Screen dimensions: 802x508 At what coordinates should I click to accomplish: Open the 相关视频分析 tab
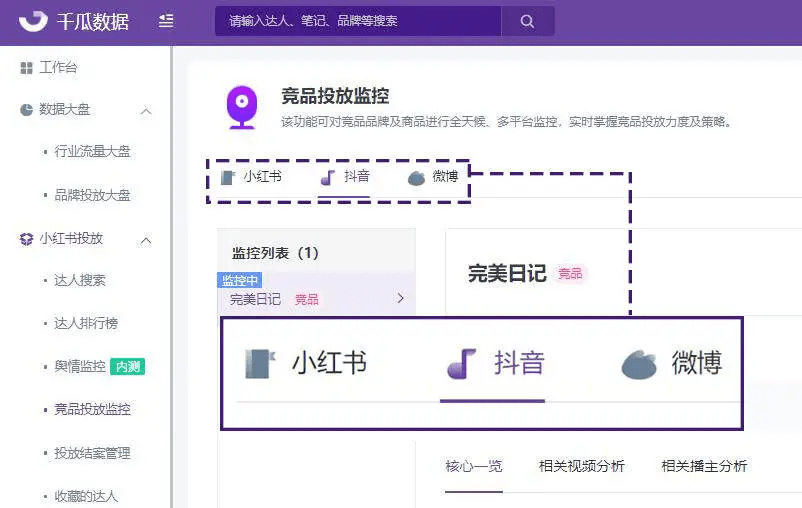582,466
